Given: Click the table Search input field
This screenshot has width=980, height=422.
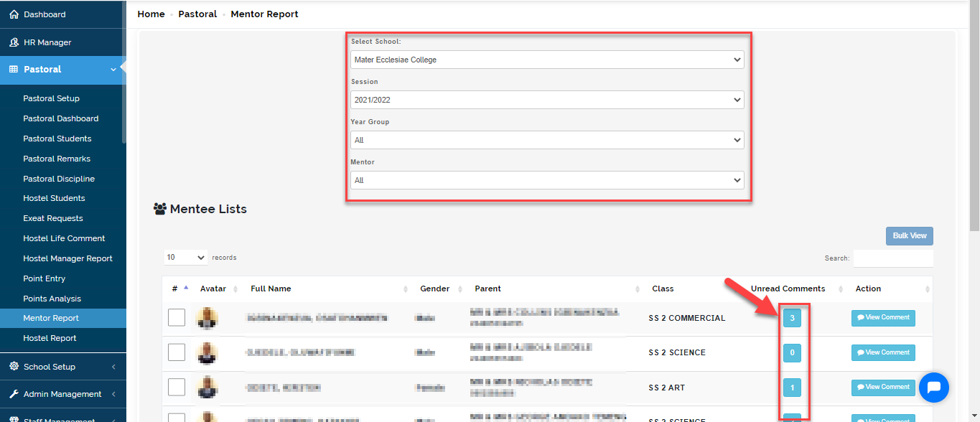Looking at the screenshot, I should 893,258.
